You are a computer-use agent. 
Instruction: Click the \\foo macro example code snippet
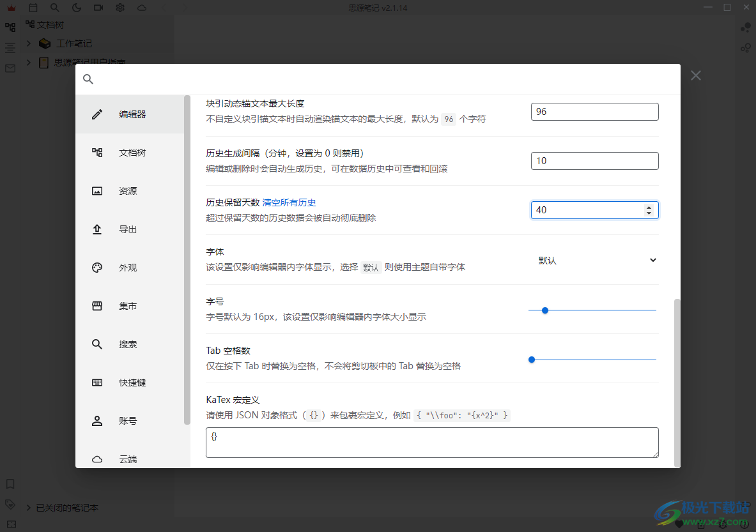[x=462, y=415]
